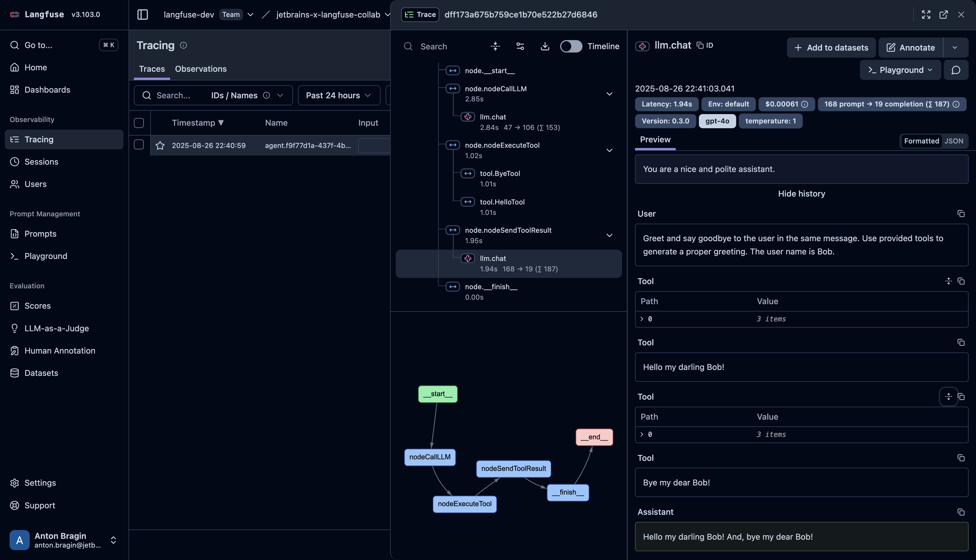The width and height of the screenshot is (976, 560).
Task: Click the download trace icon
Action: [x=545, y=47]
